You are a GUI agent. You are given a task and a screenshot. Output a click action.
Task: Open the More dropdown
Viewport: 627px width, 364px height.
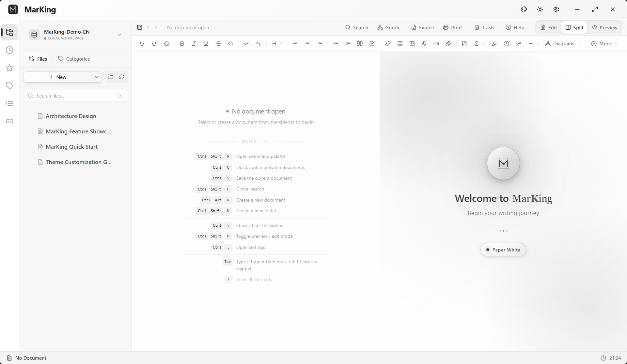point(605,43)
